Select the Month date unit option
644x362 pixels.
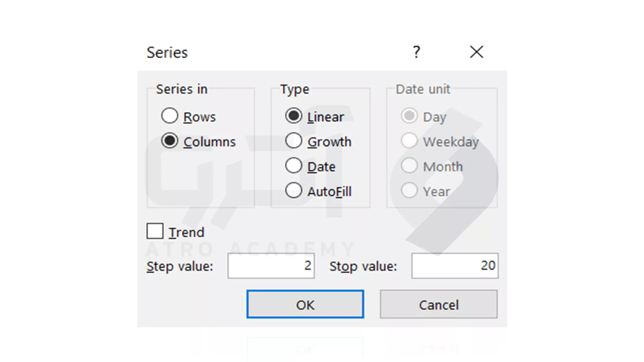tap(409, 166)
